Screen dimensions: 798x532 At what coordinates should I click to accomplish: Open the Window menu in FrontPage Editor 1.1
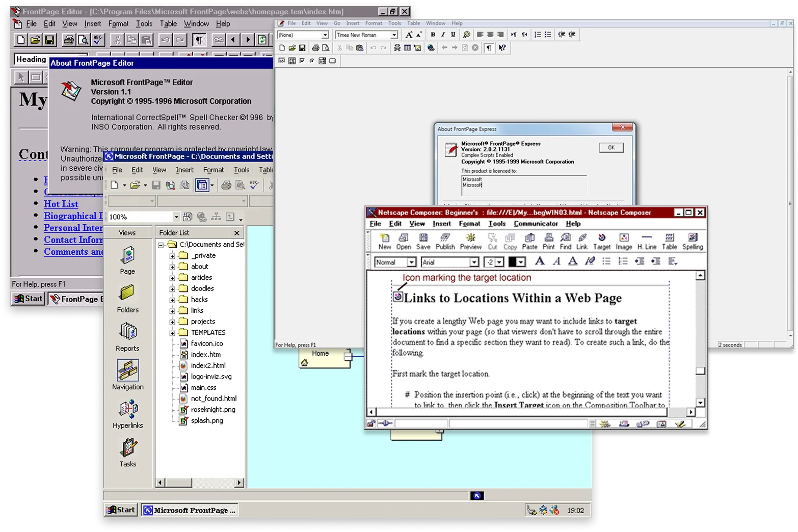(x=196, y=24)
